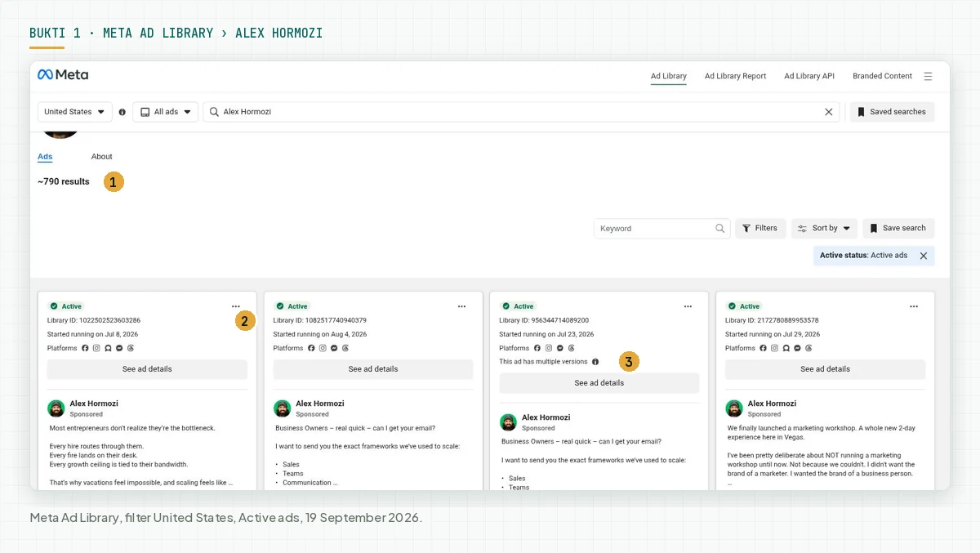Click info icon next to multiple versions note

[595, 362]
